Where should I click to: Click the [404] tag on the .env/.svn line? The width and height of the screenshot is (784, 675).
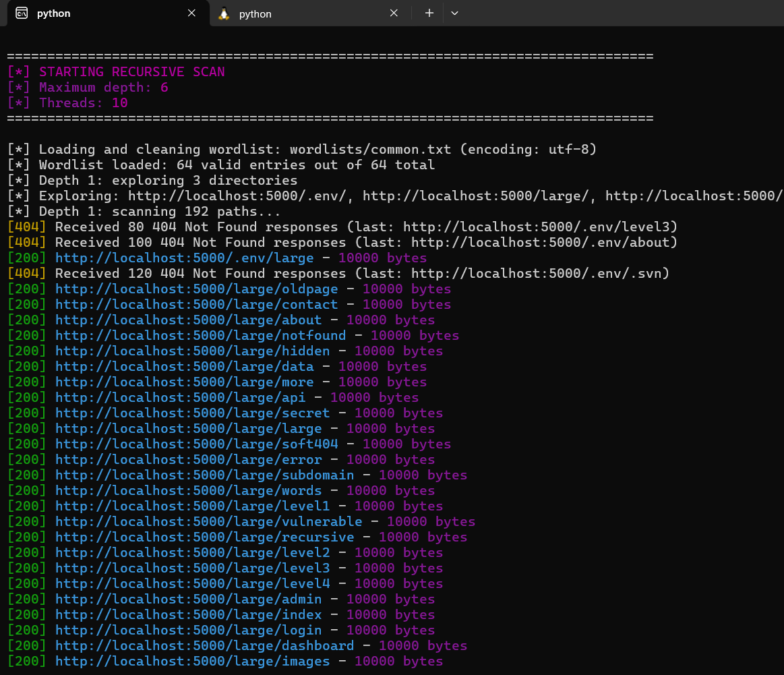pyautogui.click(x=27, y=274)
